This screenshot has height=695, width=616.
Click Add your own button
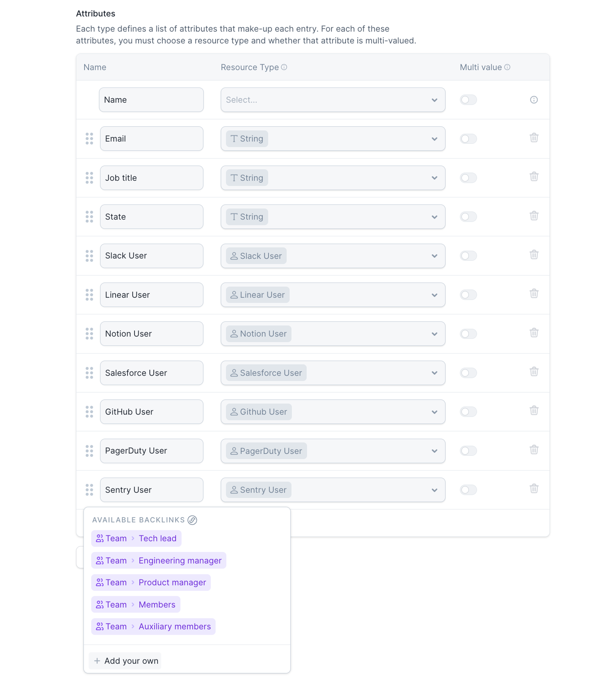(x=125, y=661)
